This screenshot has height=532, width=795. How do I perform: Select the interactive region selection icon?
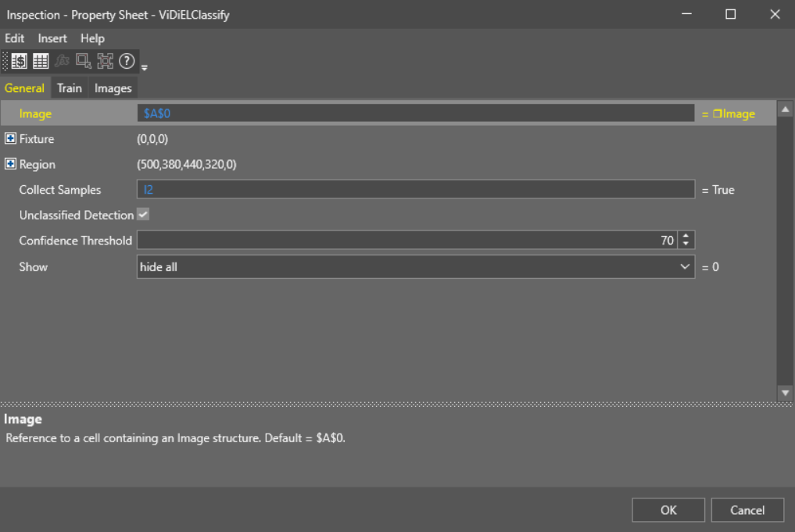84,62
